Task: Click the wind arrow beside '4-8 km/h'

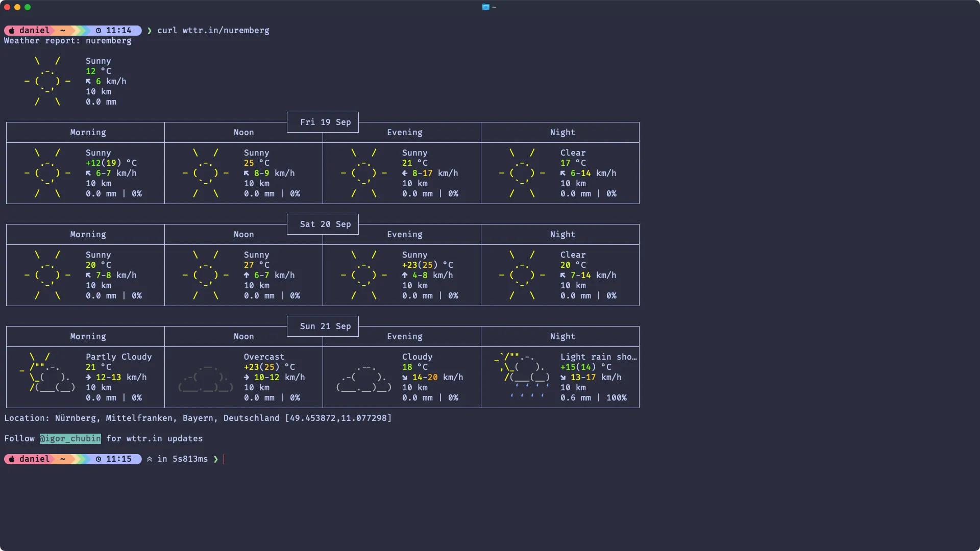Action: click(405, 275)
